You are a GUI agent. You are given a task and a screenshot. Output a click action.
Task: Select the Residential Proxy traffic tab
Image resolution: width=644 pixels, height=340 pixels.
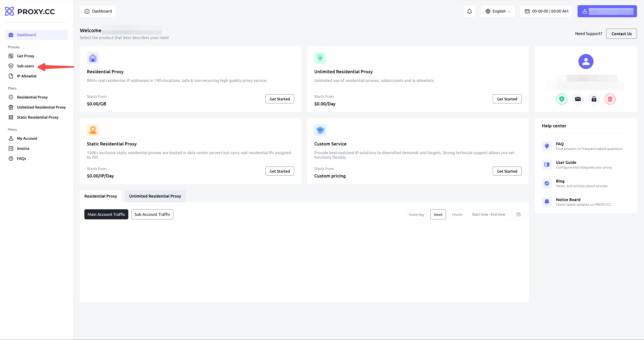pyautogui.click(x=100, y=196)
